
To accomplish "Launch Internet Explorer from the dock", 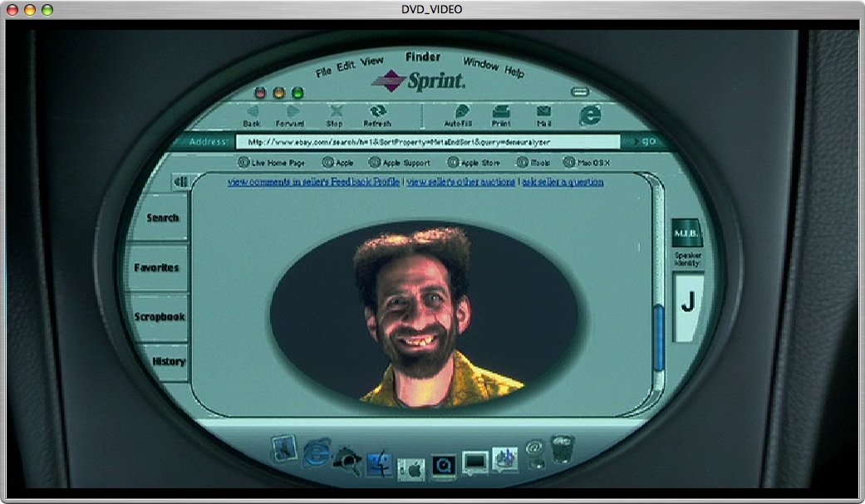I will (317, 453).
